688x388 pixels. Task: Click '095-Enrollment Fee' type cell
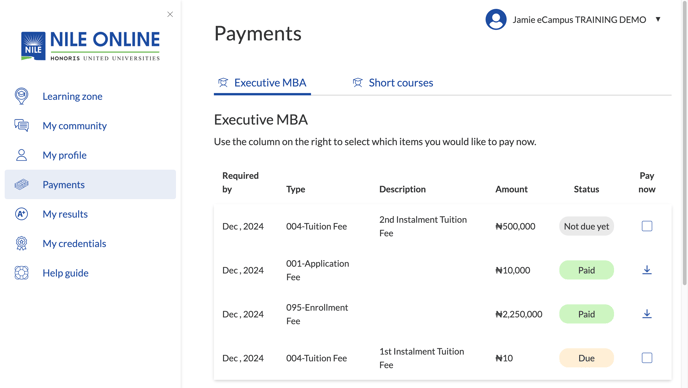point(317,314)
